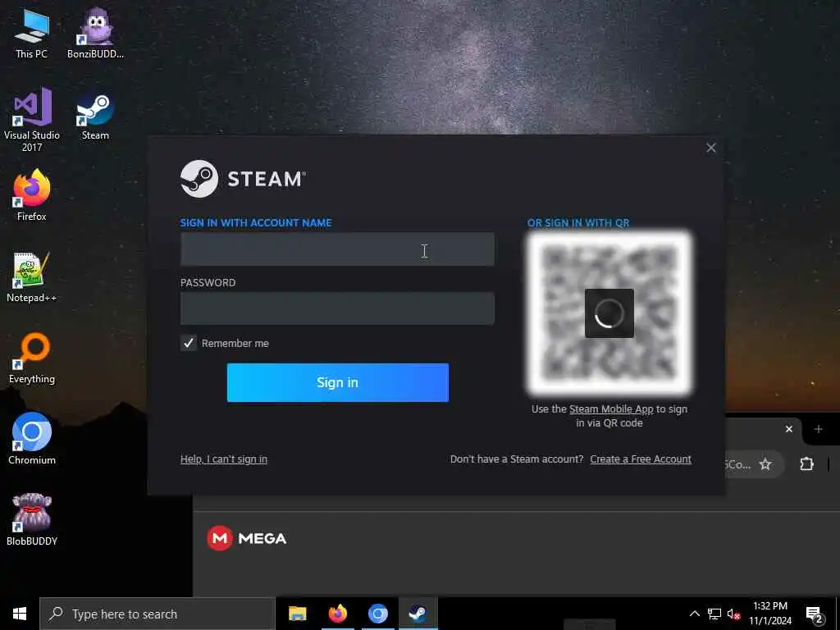
Task: Uncheck the Remember me checkbox
Action: [x=189, y=343]
